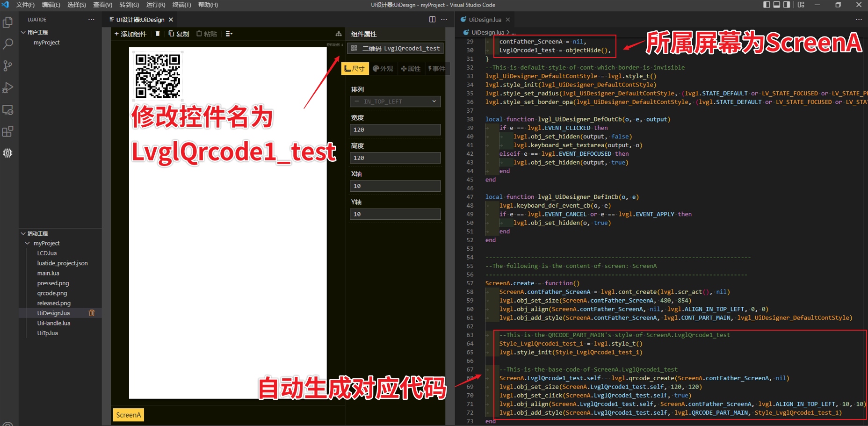Screen dimensions: 868x426
Task: Click the 添加组件 button
Action: (130, 34)
